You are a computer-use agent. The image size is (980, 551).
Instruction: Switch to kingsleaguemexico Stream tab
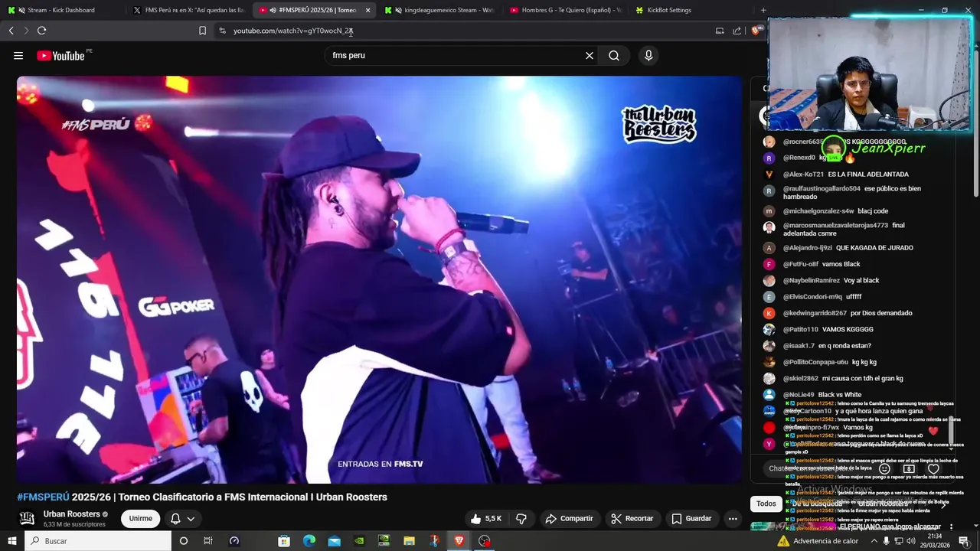(439, 10)
